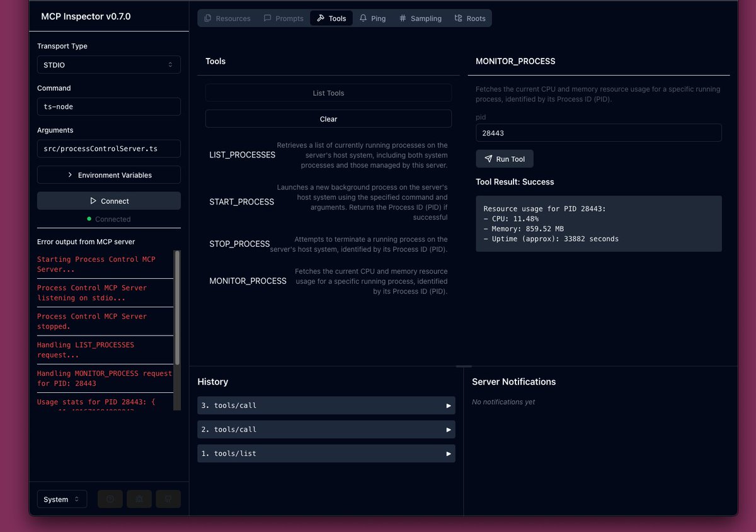
Task: Switch to the Resources tab
Action: point(227,18)
